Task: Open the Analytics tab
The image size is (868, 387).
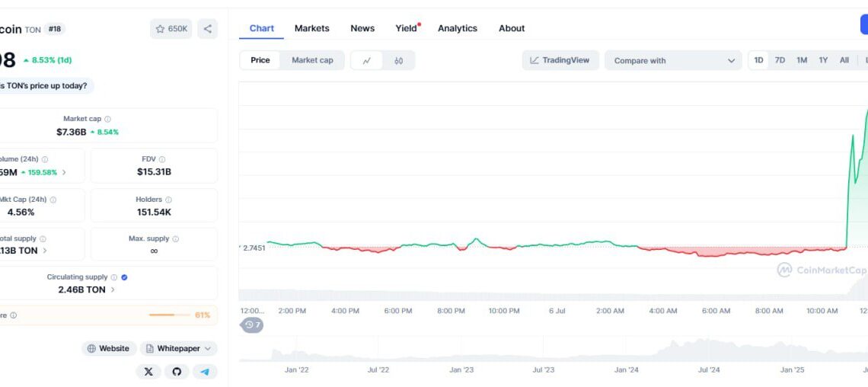Action: [458, 28]
